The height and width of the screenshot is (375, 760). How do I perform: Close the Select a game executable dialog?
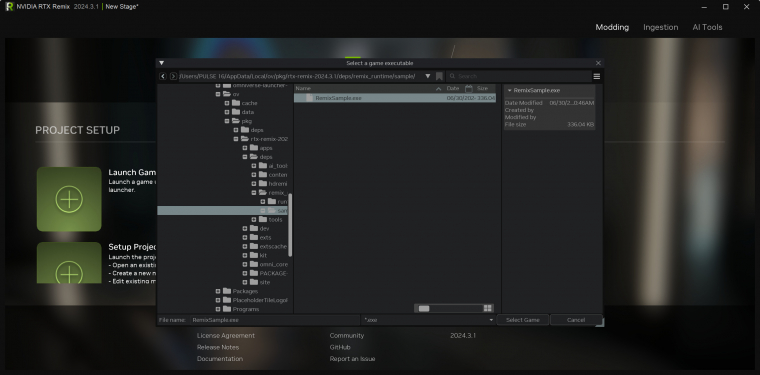point(598,63)
